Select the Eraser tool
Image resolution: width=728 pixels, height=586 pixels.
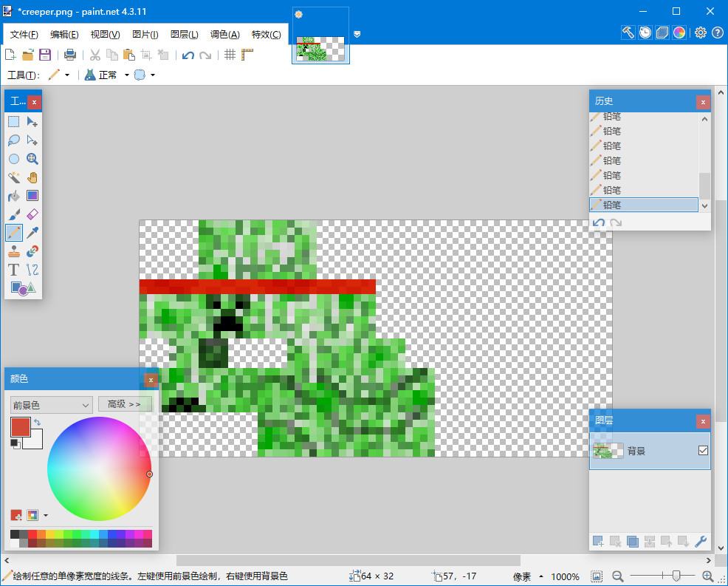tap(32, 214)
